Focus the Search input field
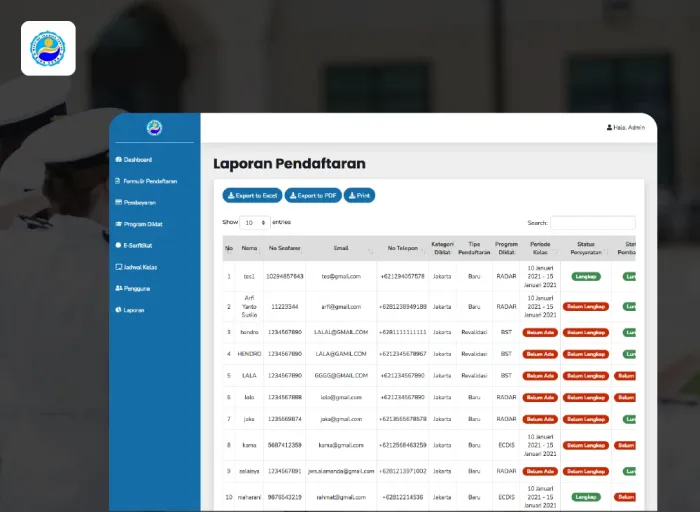The image size is (700, 512). [x=593, y=223]
